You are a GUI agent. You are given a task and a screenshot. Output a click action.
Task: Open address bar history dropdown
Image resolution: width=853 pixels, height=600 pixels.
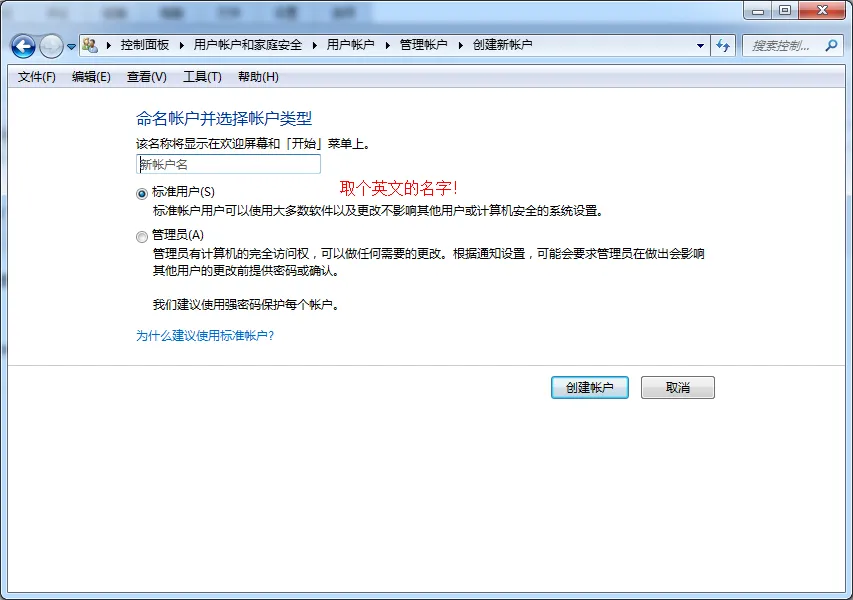pos(700,46)
